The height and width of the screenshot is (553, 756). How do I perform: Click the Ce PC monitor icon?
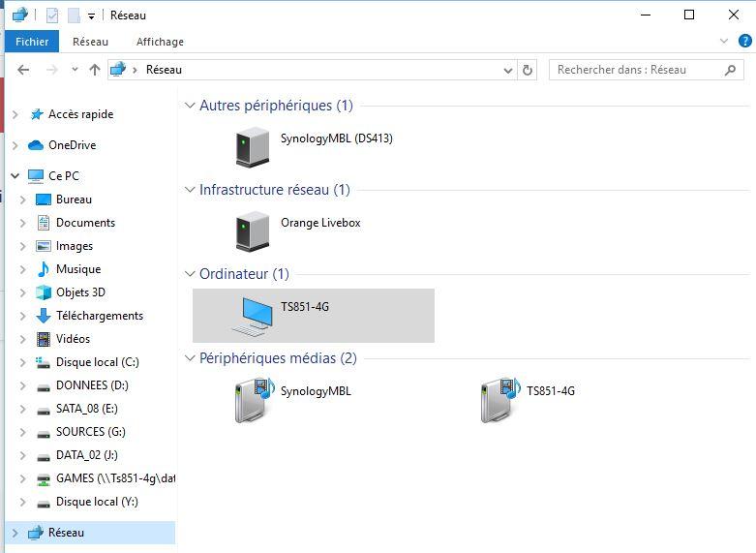(36, 176)
